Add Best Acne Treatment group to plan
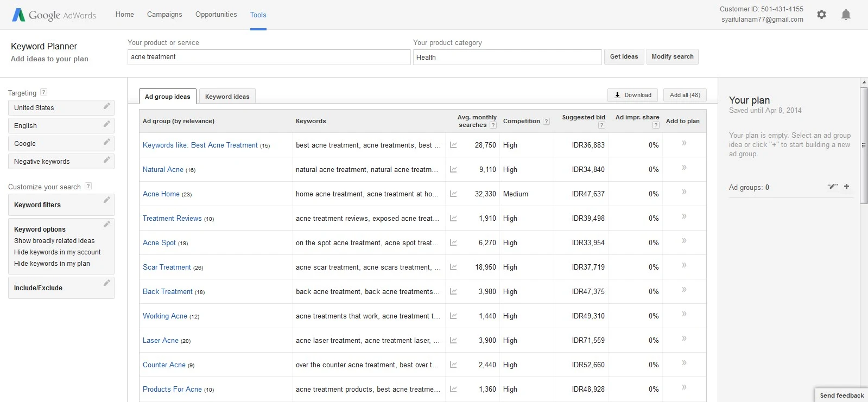Screen dimensions: 868x402 [684, 143]
